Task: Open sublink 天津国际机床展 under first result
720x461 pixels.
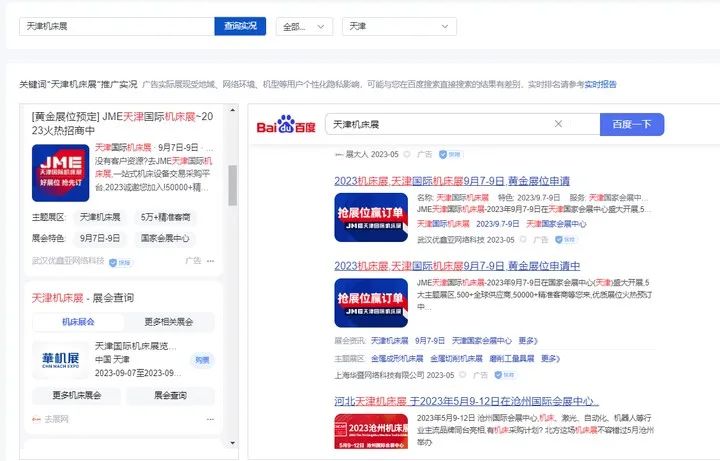Action: [x=443, y=224]
